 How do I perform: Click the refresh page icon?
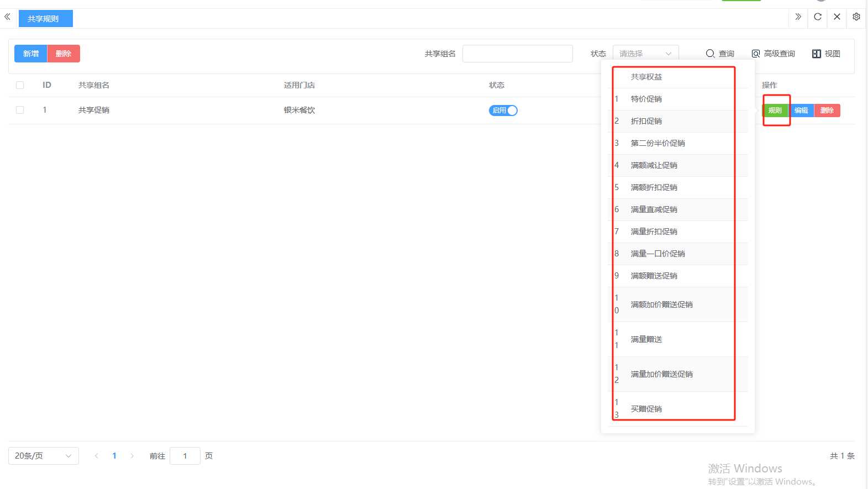tap(818, 17)
